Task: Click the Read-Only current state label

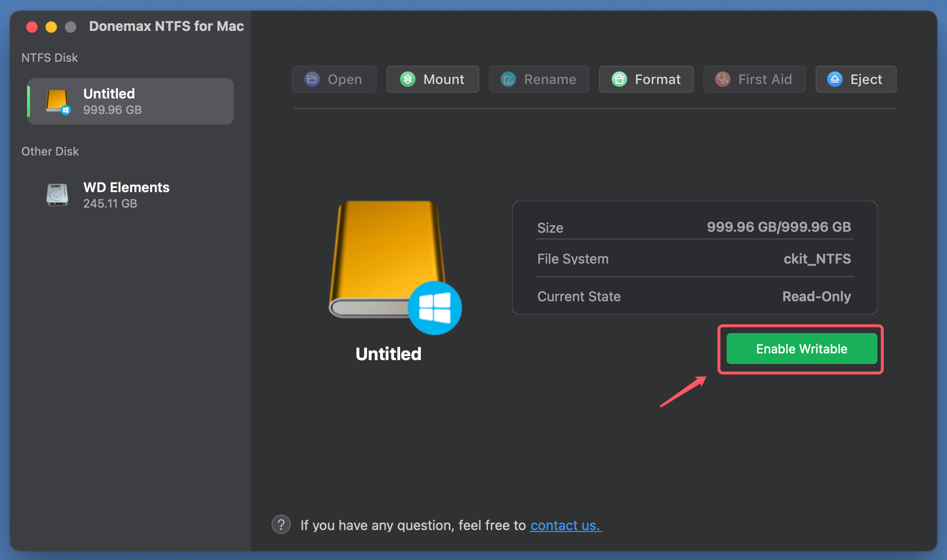Action: (x=817, y=296)
